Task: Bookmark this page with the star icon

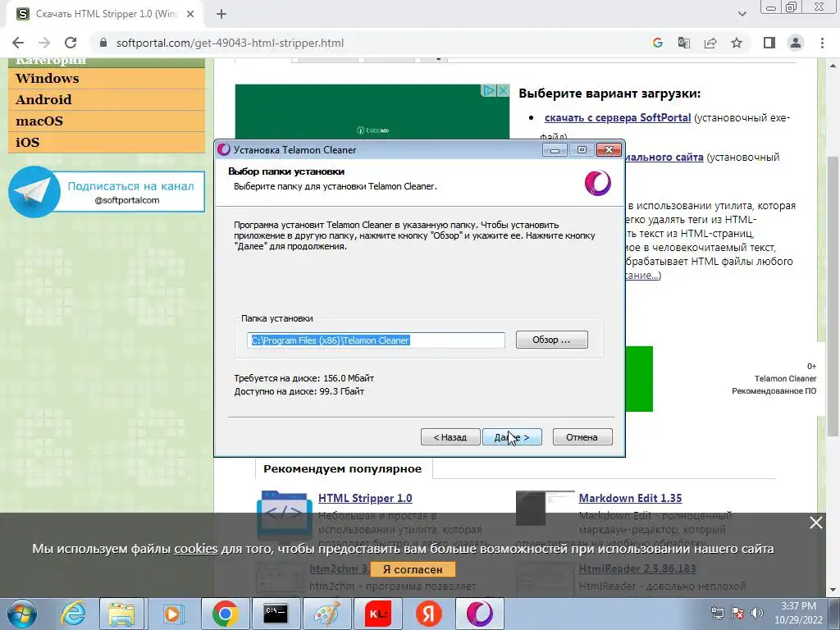Action: pyautogui.click(x=737, y=43)
